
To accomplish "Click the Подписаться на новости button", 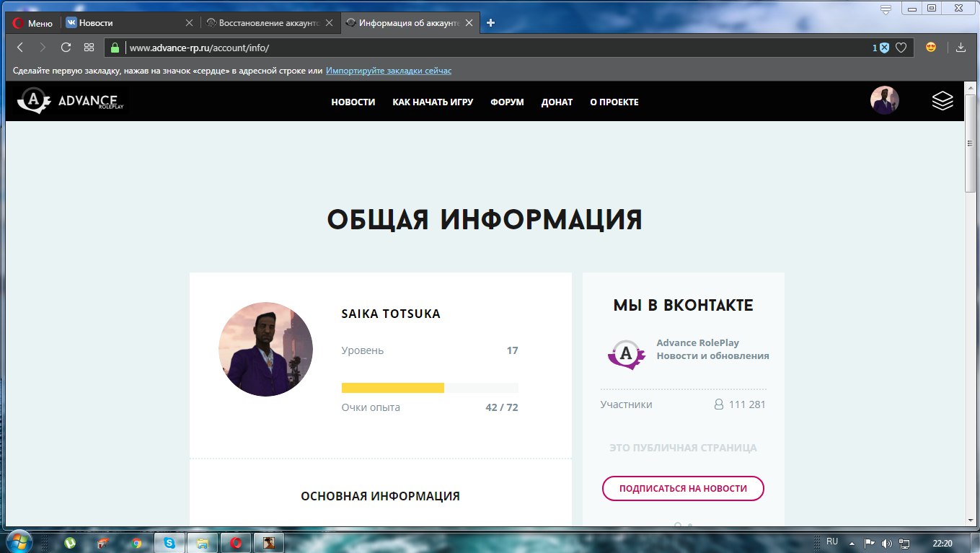I will tap(682, 488).
